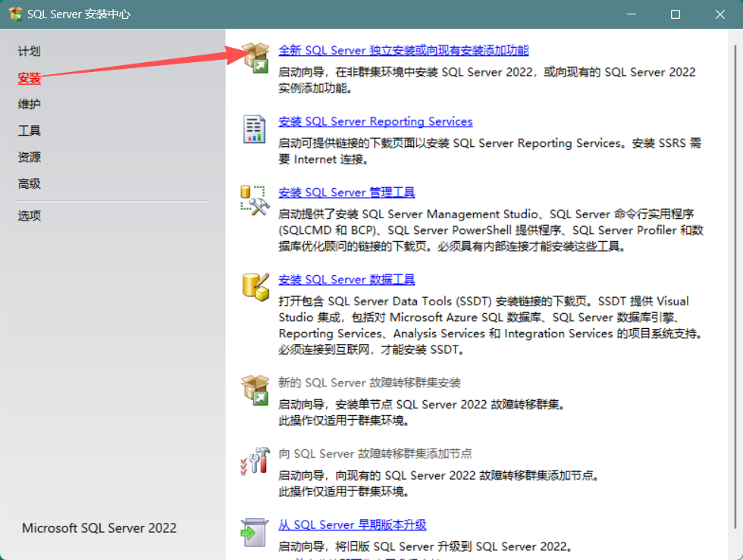
Task: Minimize the SQL Server 安装中心 window
Action: click(632, 14)
